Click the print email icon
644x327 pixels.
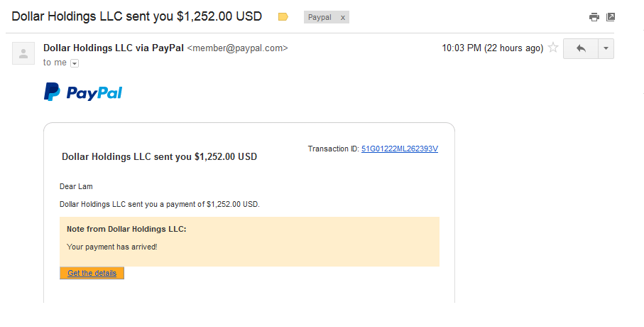pos(594,17)
